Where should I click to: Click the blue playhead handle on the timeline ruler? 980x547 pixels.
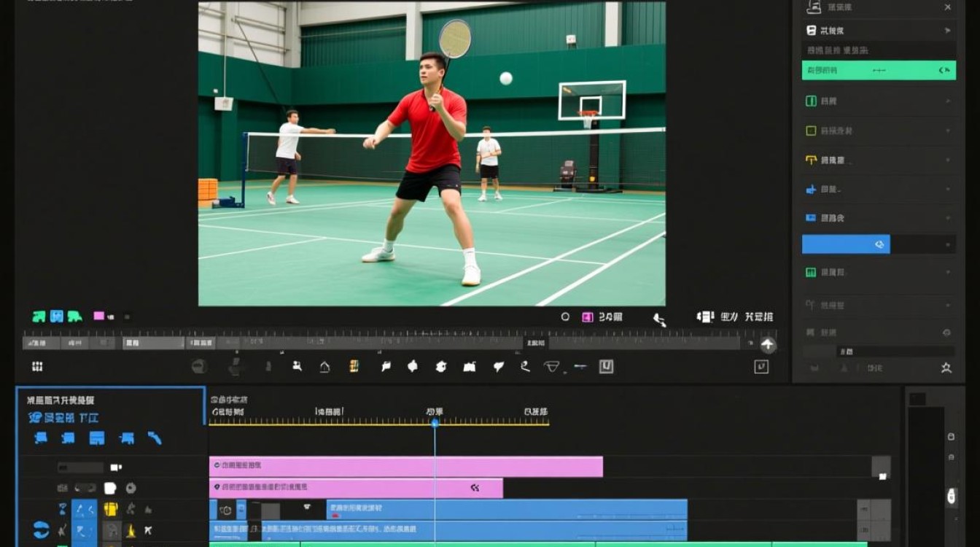[x=435, y=423]
